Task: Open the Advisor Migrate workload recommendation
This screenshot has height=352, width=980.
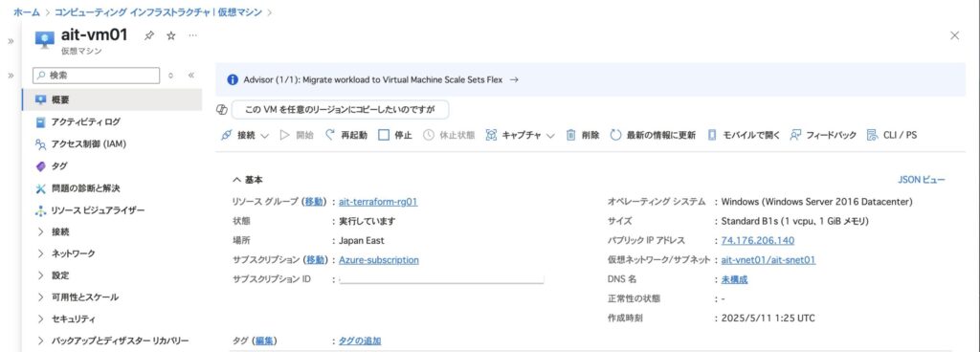Action: pyautogui.click(x=381, y=80)
